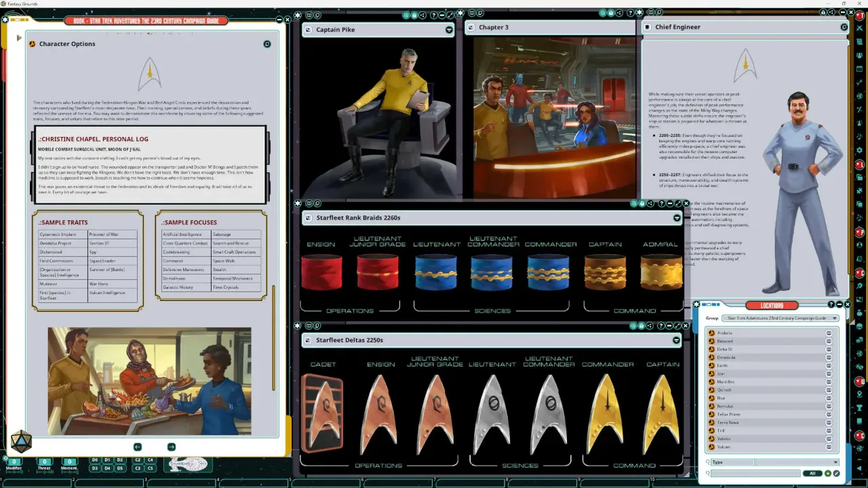This screenshot has height=488, width=868.
Task: Open the Starfleet Rank Braids 2260s header menu
Action: [677, 218]
